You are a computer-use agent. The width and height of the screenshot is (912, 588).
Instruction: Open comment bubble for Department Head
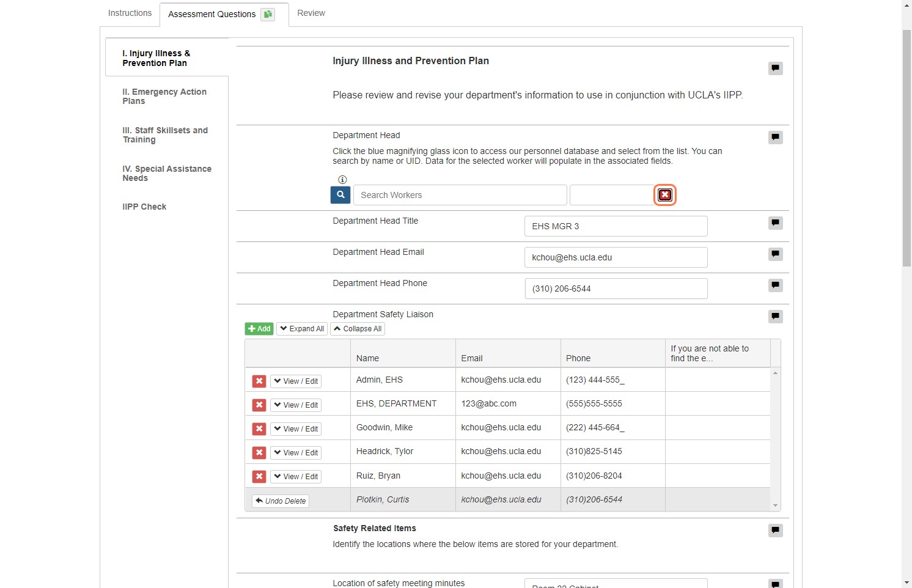pos(775,137)
